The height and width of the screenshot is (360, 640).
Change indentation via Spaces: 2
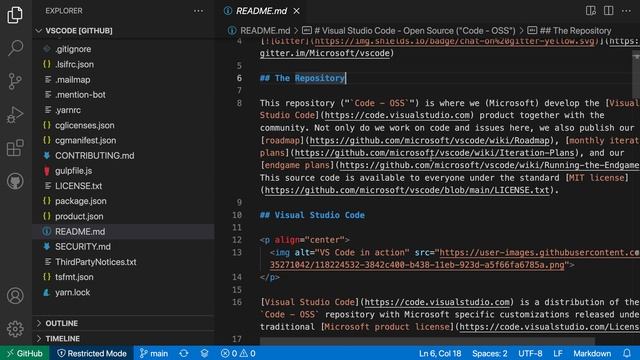point(490,353)
